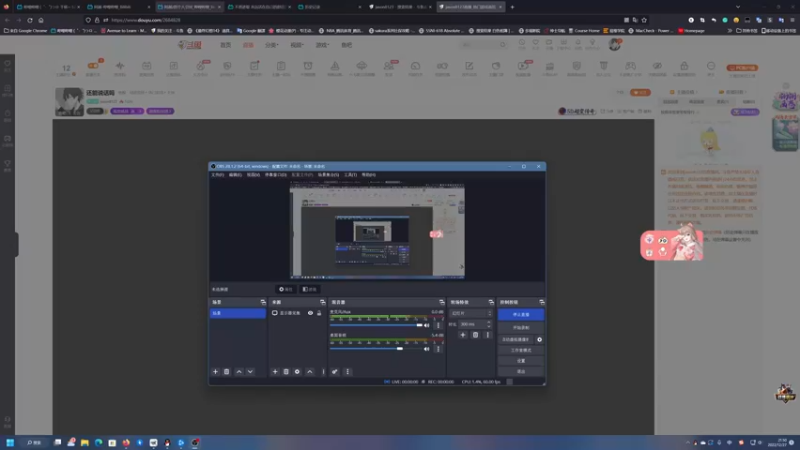Open Firefox from the taskbar
The image size is (800, 450).
(126, 442)
